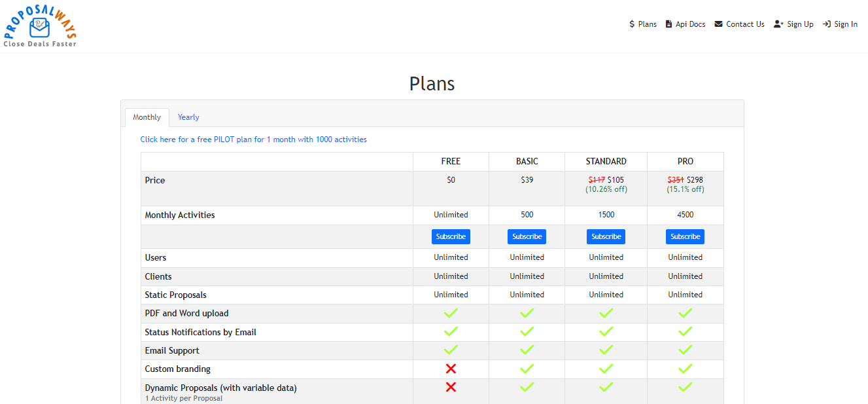Subscribe to the STANDARD plan

[606, 236]
